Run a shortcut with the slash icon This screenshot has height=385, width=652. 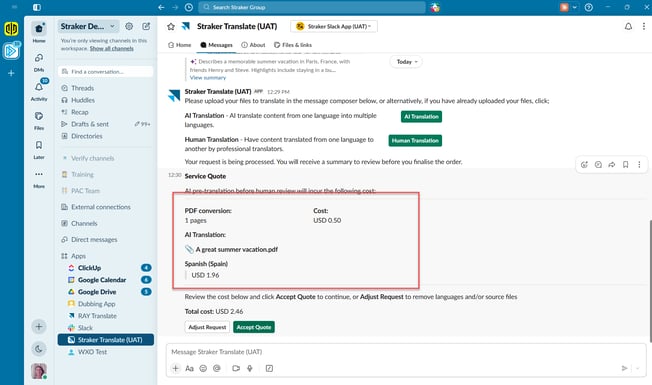pyautogui.click(x=269, y=368)
